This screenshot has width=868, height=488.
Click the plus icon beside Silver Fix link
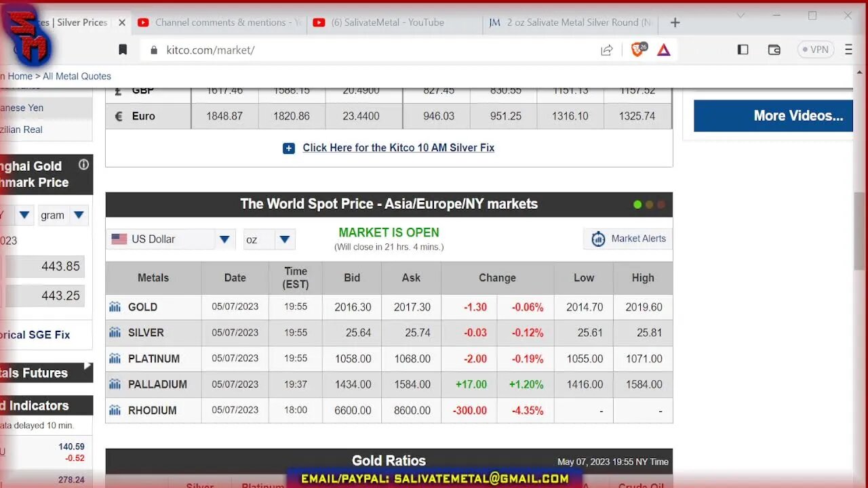[x=289, y=148]
